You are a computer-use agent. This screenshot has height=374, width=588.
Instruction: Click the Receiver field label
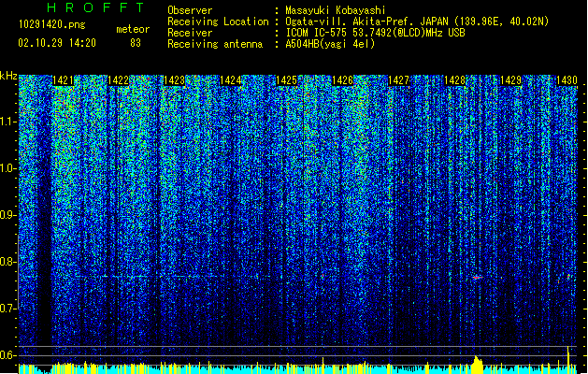[x=190, y=33]
